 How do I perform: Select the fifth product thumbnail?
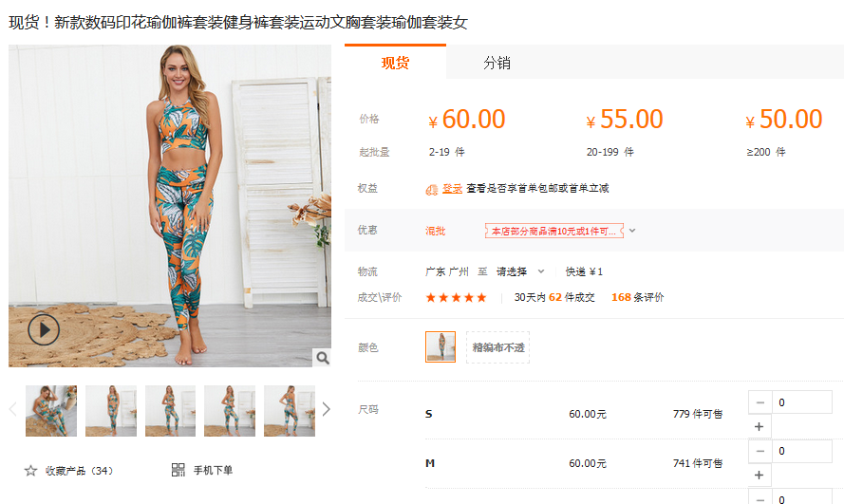coord(290,411)
